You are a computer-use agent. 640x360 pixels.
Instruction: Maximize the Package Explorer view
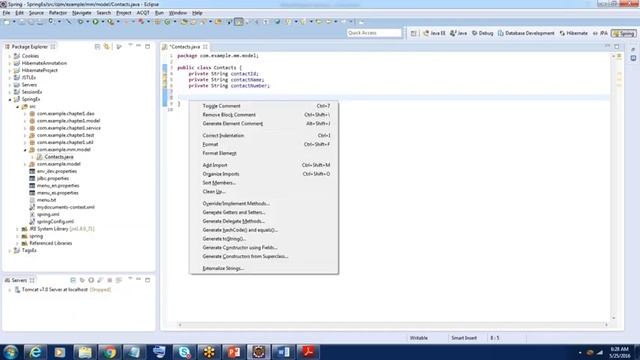pos(147,46)
